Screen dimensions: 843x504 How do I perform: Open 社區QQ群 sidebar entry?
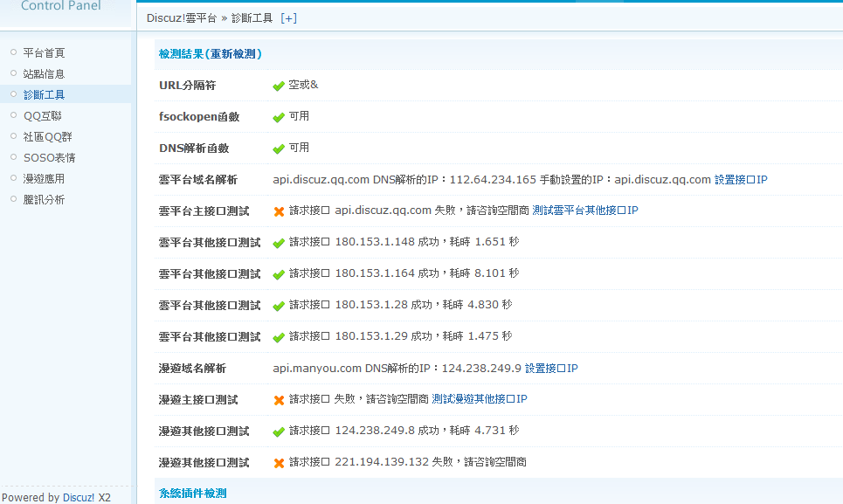point(47,136)
